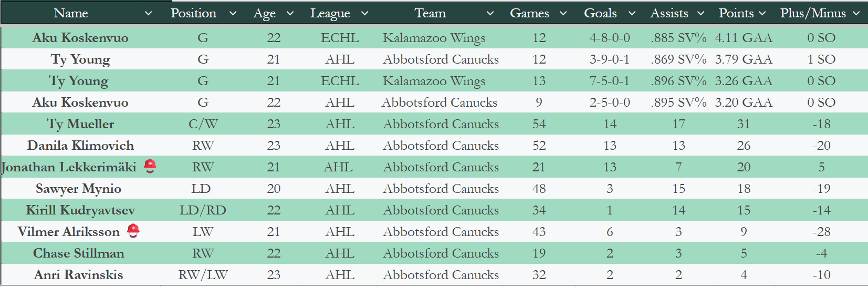868x287 pixels.
Task: Open the Points column dropdown chevron
Action: tap(762, 14)
